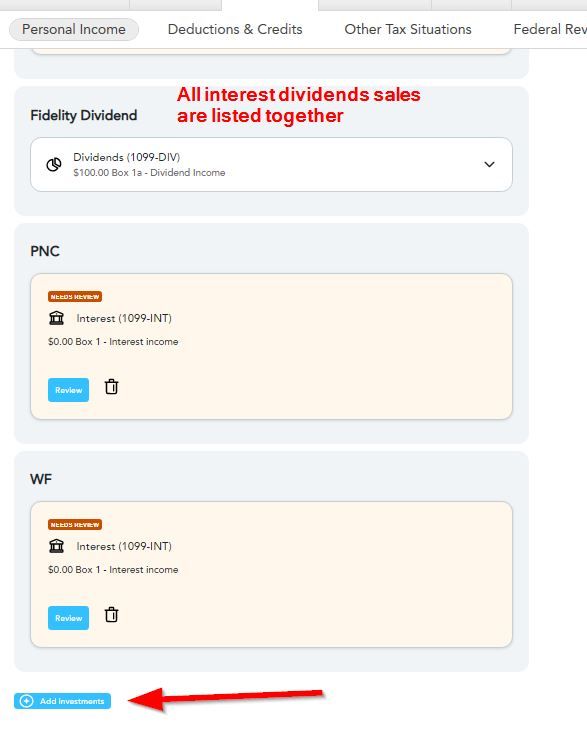Review the PNC interest form
This screenshot has width=587, height=755.
pos(68,390)
